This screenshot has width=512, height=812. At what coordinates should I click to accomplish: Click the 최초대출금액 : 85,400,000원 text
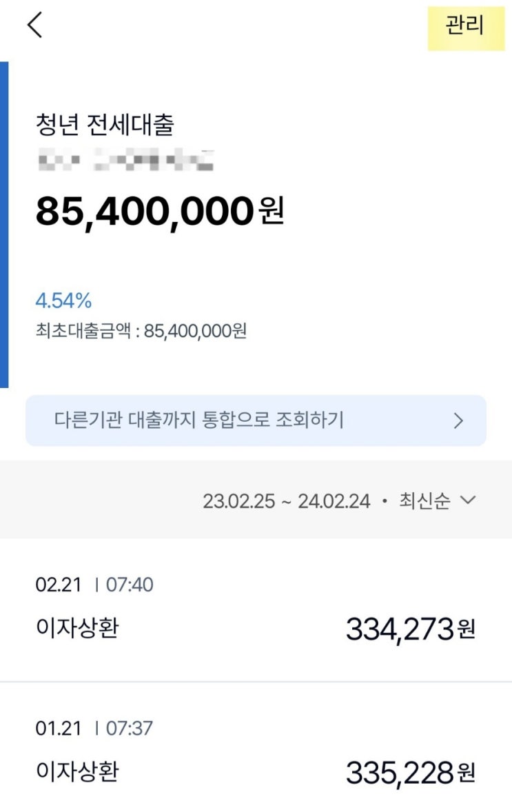coord(141,332)
